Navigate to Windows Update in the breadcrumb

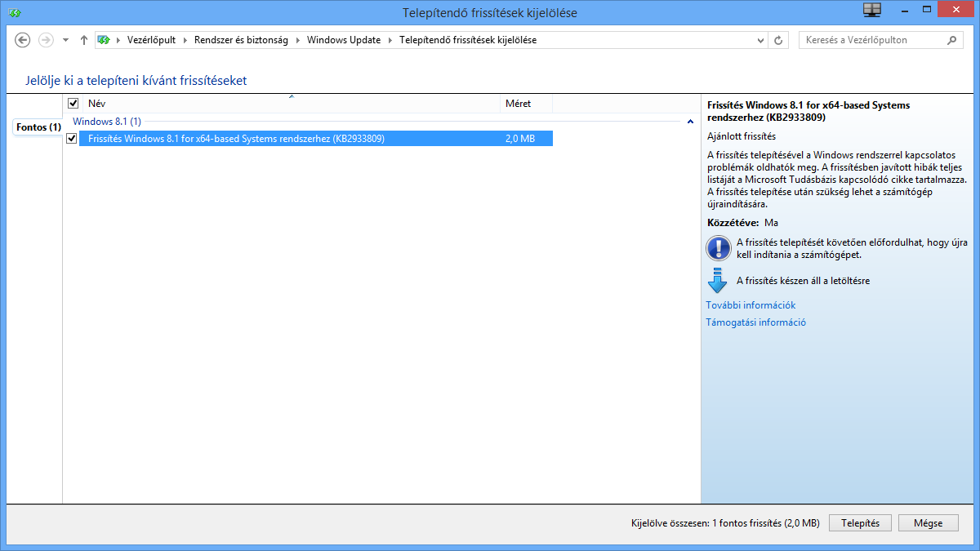(x=344, y=40)
